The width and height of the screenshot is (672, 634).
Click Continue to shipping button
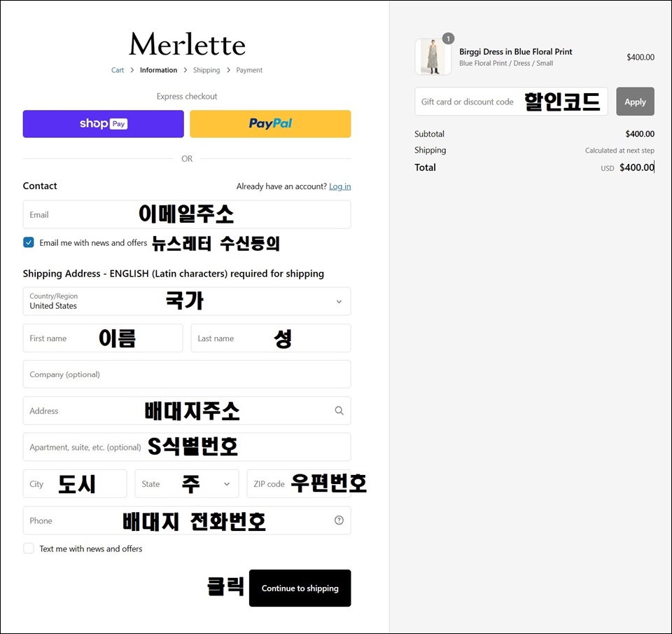300,588
